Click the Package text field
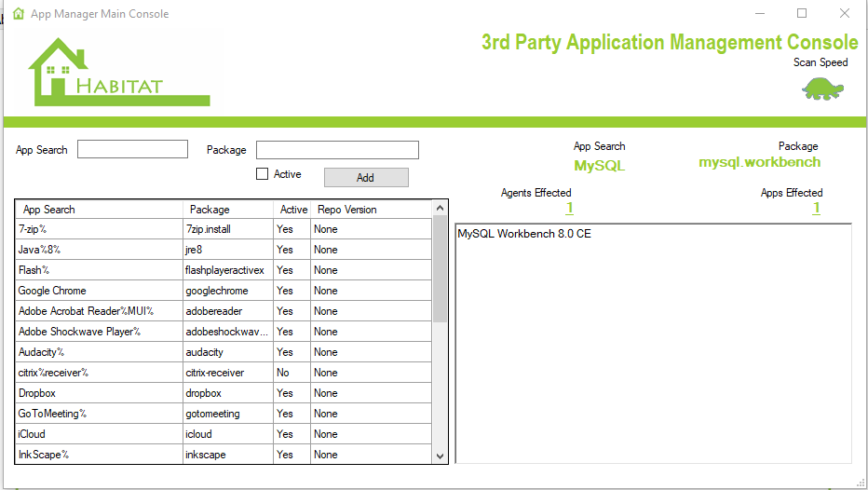The height and width of the screenshot is (490, 868). coord(337,150)
